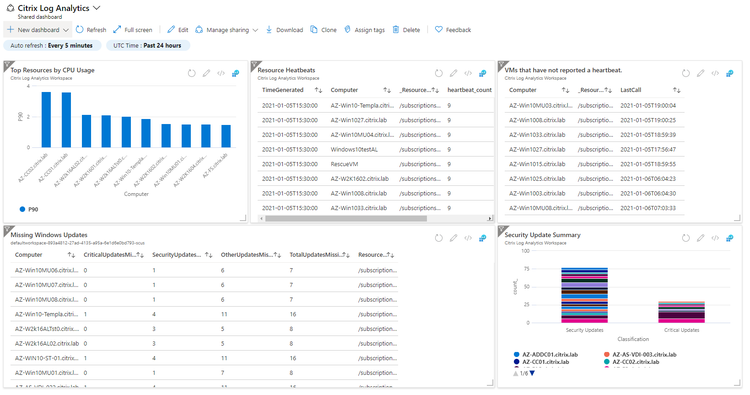Viewport: 750px width, 395px height.
Task: Open Assign tags
Action: point(364,30)
